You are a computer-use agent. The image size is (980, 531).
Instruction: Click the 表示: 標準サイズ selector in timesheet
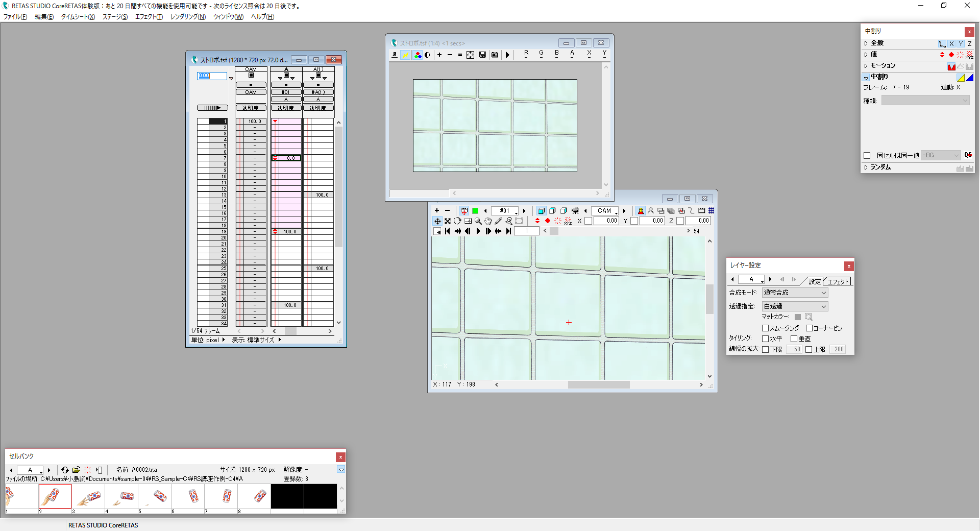click(x=256, y=340)
